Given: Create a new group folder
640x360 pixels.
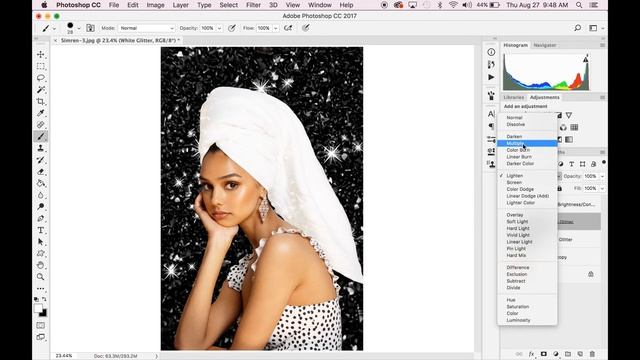Looking at the screenshot, I should point(568,354).
